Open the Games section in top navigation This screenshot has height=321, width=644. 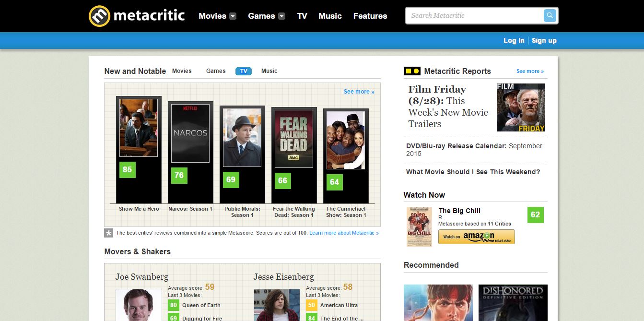[261, 16]
